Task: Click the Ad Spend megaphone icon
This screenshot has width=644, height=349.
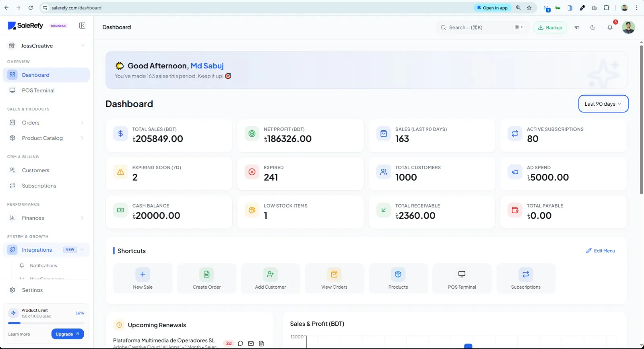Action: click(x=515, y=172)
